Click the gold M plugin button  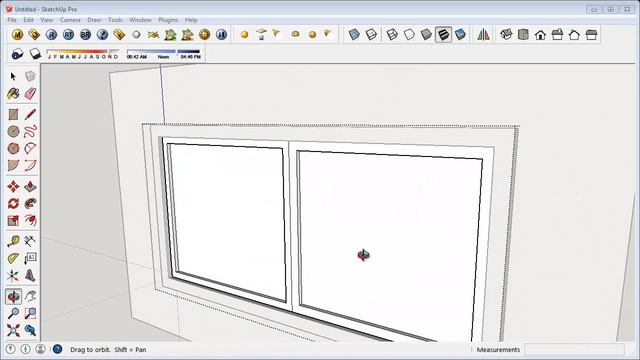tap(17, 35)
